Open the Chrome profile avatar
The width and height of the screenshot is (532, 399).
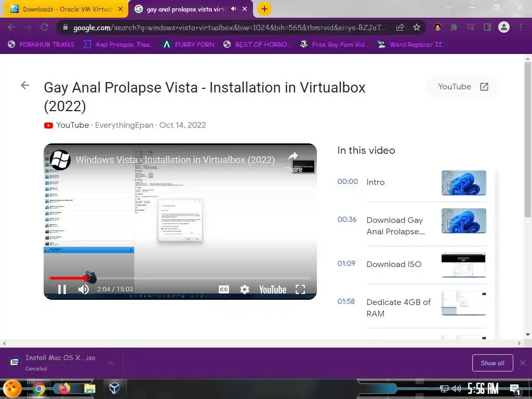(504, 27)
